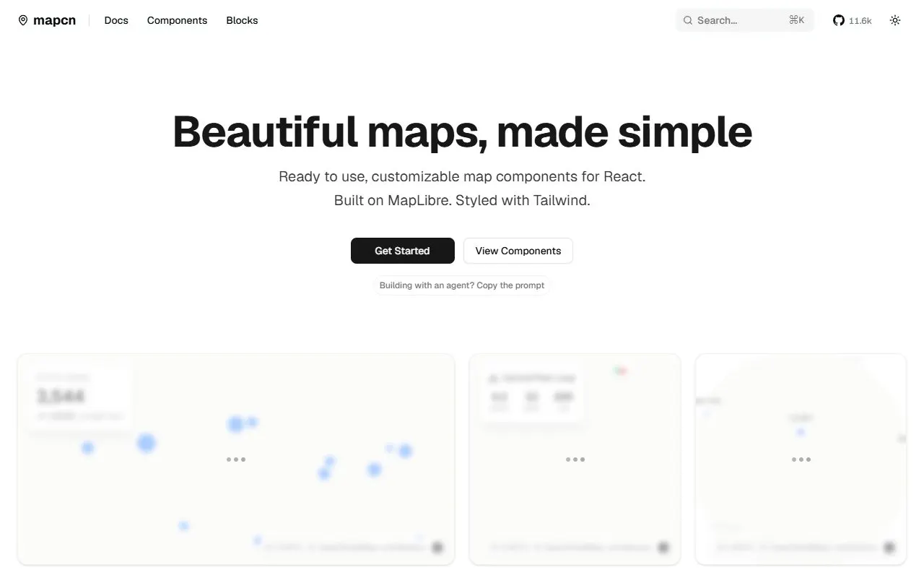Image resolution: width=924 pixels, height=578 pixels.
Task: Click the magnifier search icon
Action: tap(688, 20)
